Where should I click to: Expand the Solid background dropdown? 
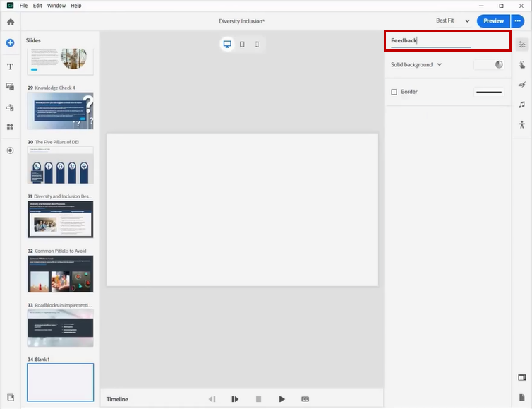pos(416,64)
